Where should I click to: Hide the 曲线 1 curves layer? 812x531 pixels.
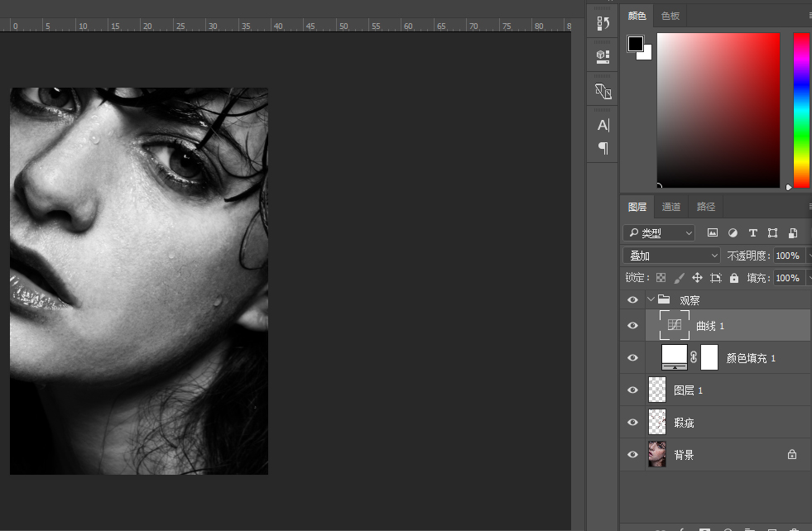pos(633,326)
